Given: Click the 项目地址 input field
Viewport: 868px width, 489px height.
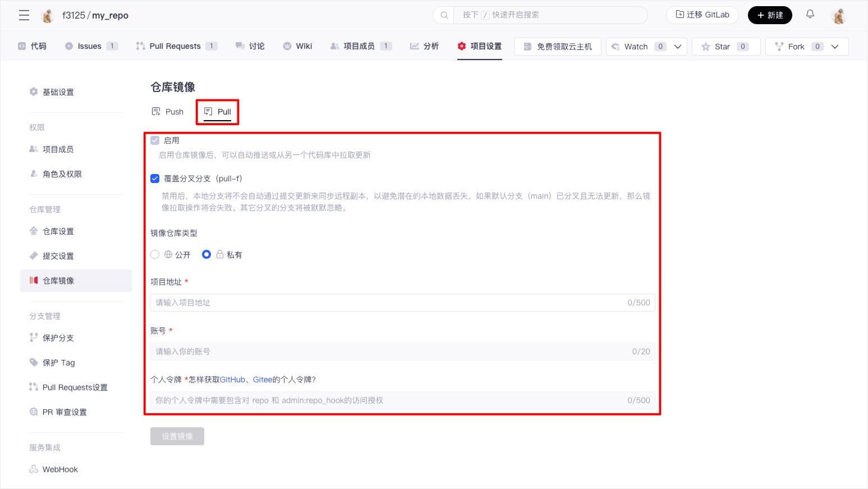Looking at the screenshot, I should pos(387,303).
